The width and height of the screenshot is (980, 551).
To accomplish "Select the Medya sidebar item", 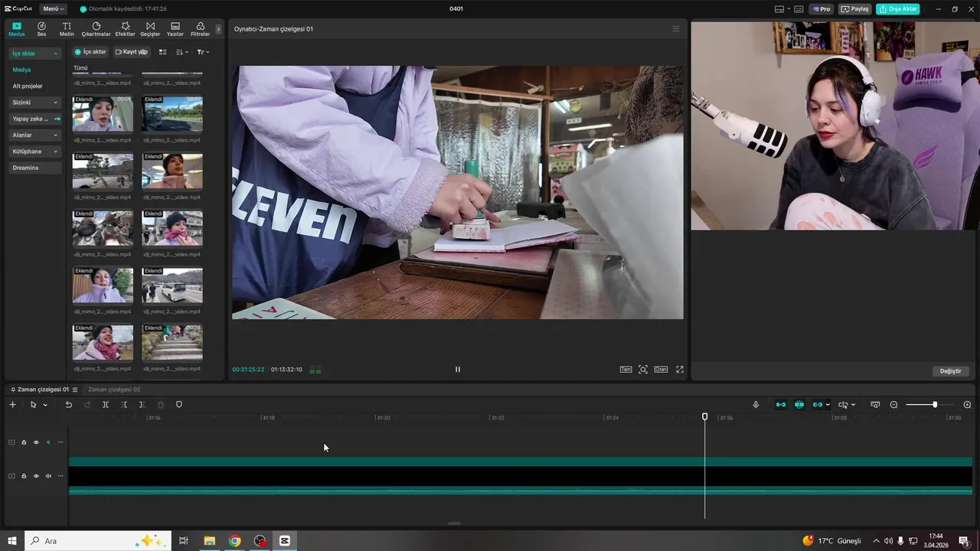I will click(x=21, y=70).
